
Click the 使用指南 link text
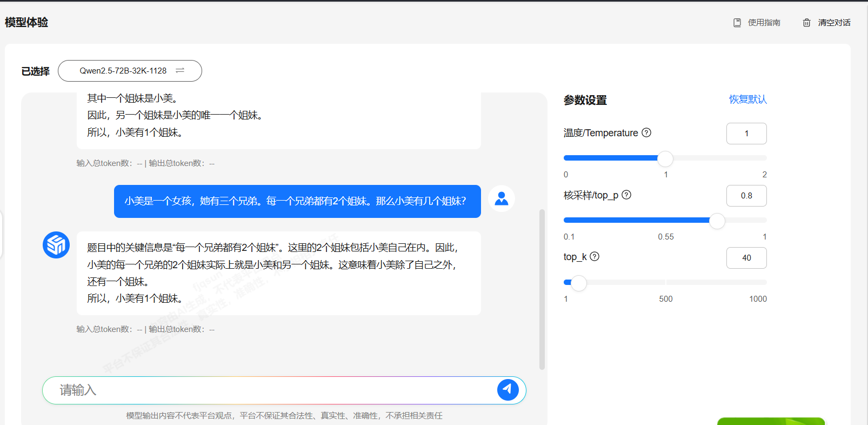coord(764,23)
